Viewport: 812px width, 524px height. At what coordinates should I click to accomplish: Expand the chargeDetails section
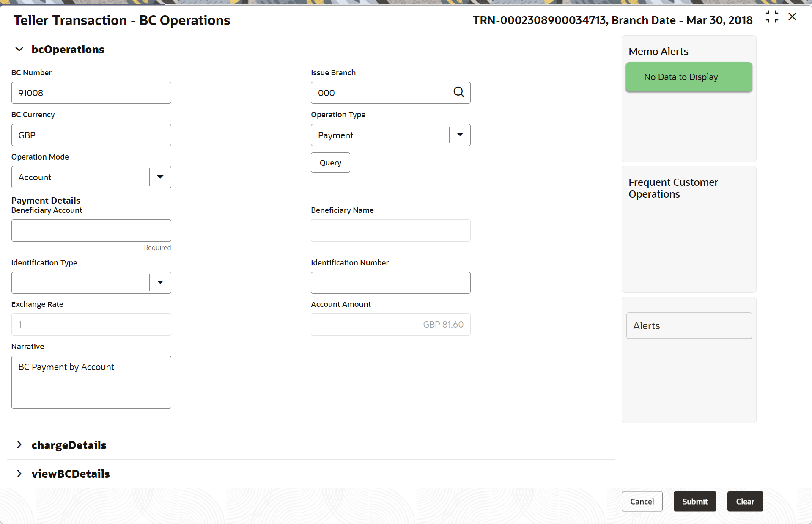pos(19,445)
